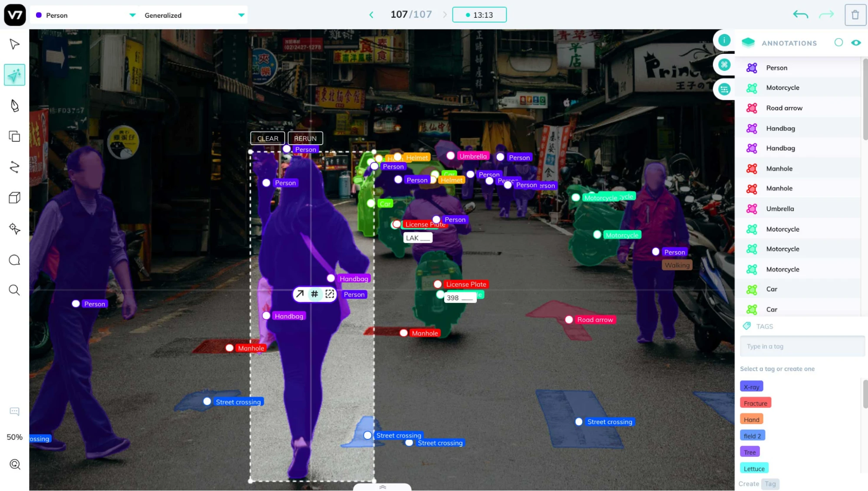This screenshot has width=868, height=491.
Task: Click the Lettuce tag in the Tags list
Action: click(754, 468)
